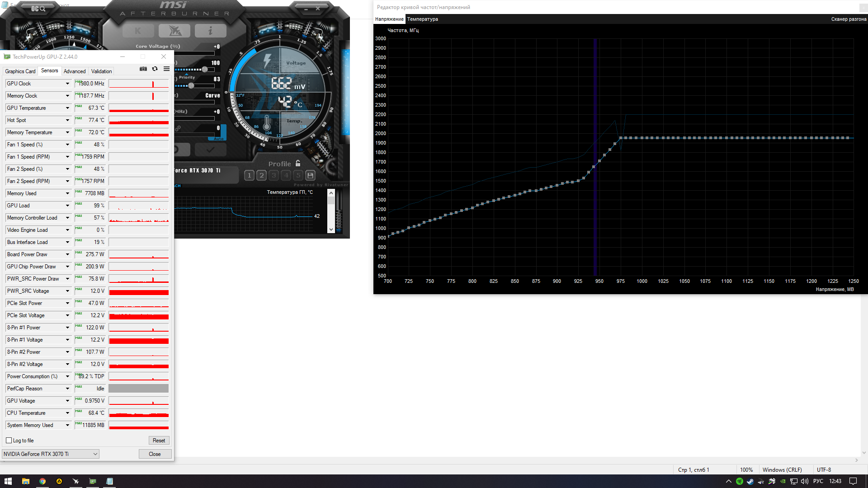868x488 pixels.
Task: Open the NVIDIA GeForce RTX 3070 Ti selector
Action: coord(51,454)
